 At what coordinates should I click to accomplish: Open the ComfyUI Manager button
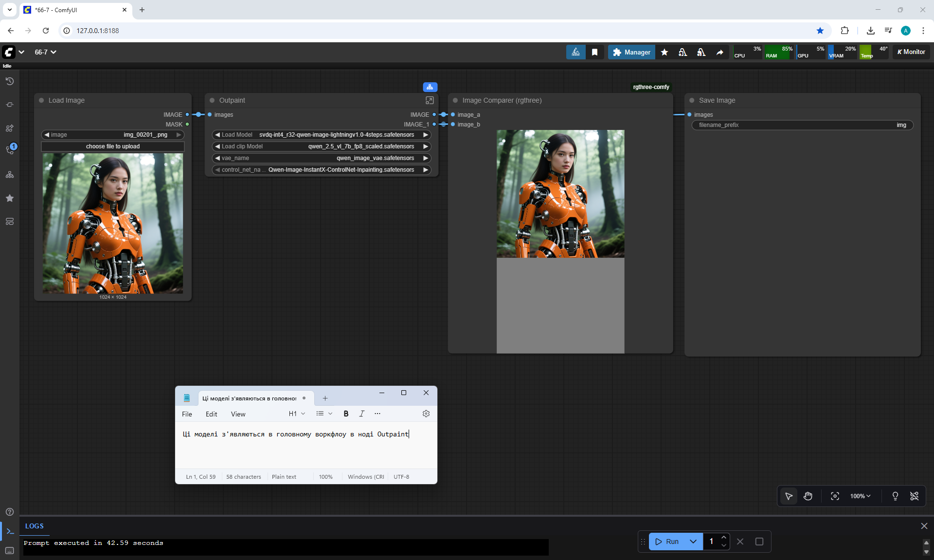click(631, 52)
